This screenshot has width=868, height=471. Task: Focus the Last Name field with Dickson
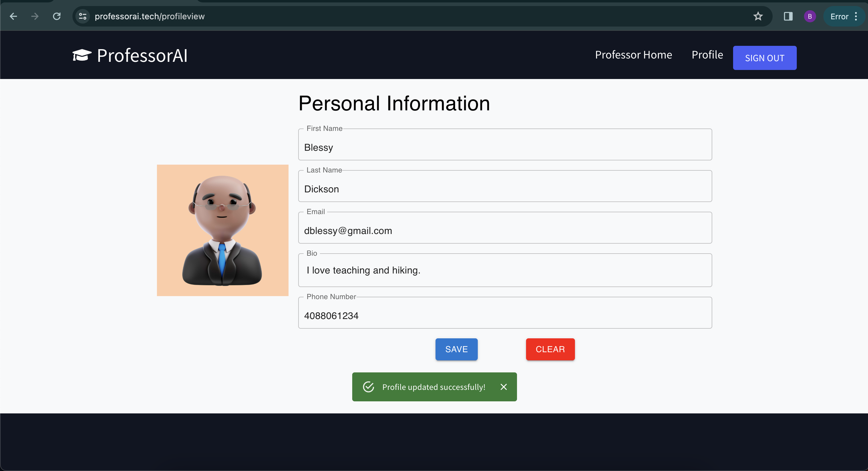coord(505,186)
